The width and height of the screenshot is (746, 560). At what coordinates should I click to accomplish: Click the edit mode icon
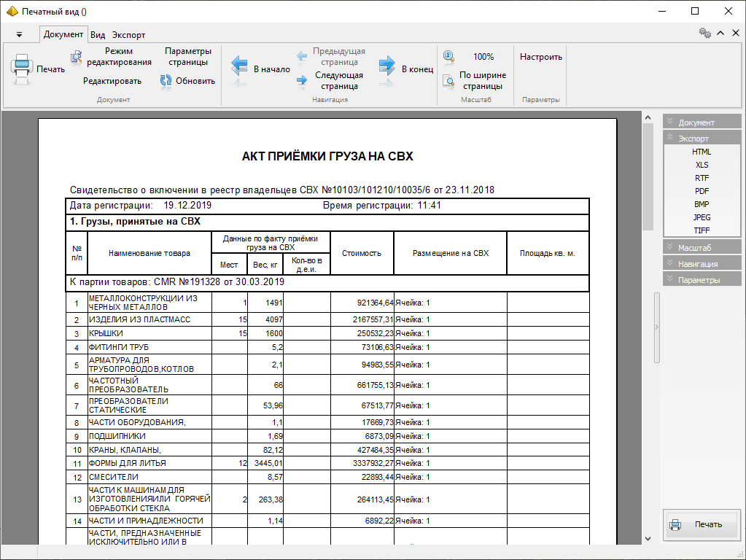pos(76,57)
